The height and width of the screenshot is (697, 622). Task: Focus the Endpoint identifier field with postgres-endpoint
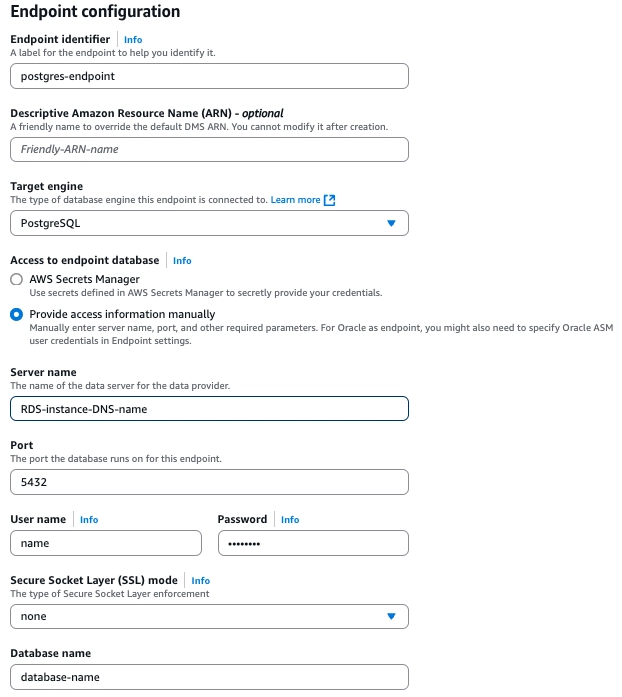(209, 76)
